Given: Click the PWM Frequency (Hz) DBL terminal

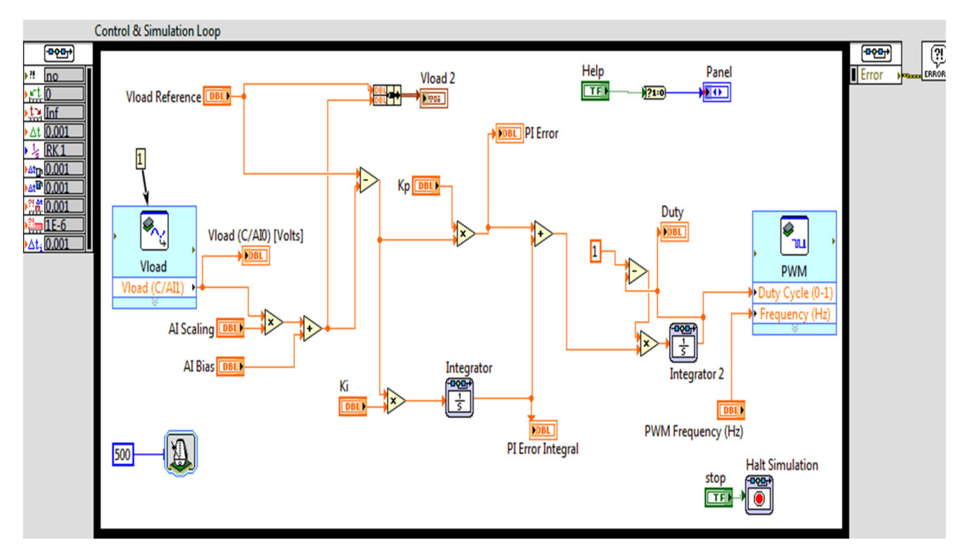Looking at the screenshot, I should [731, 410].
